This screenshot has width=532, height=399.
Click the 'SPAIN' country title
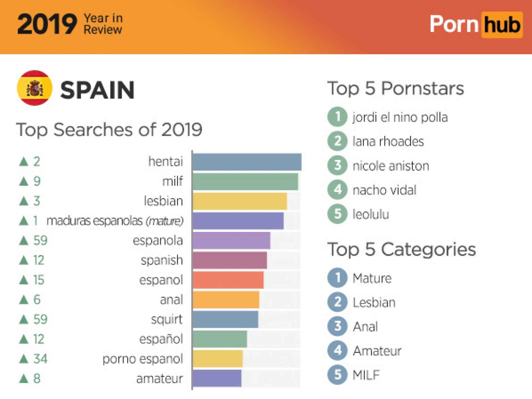coord(97,90)
